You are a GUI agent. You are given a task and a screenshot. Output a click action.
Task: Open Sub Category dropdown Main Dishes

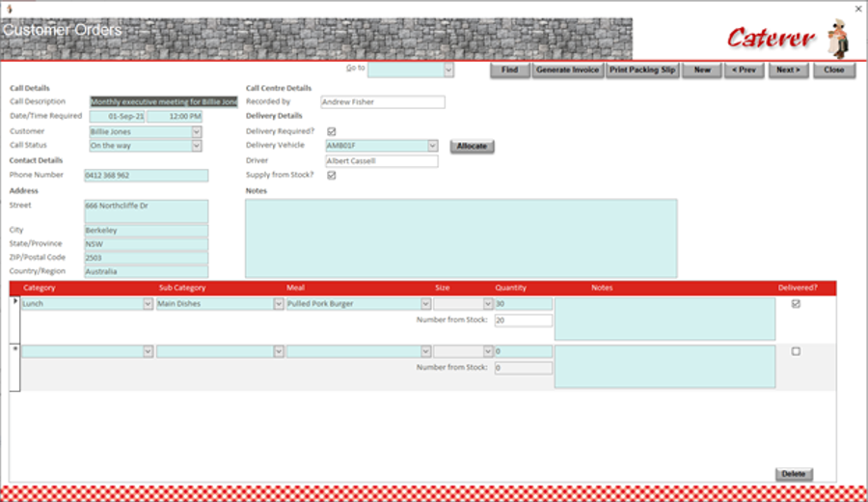(x=279, y=304)
